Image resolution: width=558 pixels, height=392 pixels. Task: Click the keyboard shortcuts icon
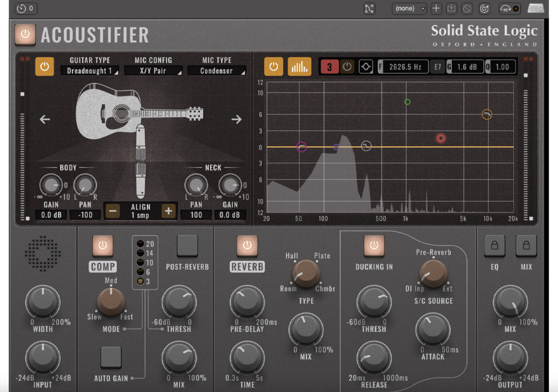pos(537,8)
